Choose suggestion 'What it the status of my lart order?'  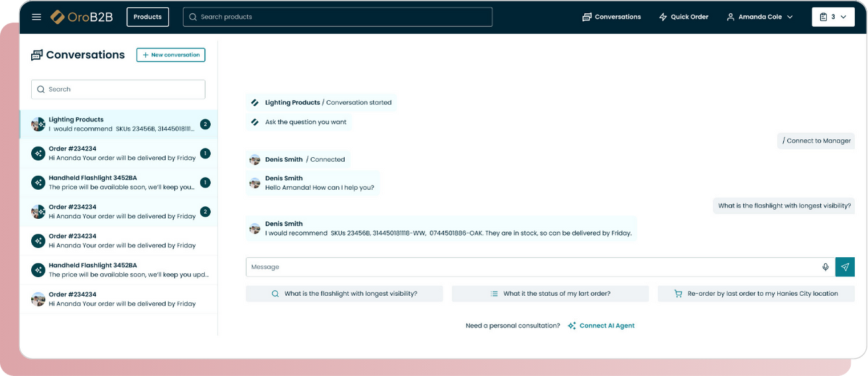coord(550,294)
